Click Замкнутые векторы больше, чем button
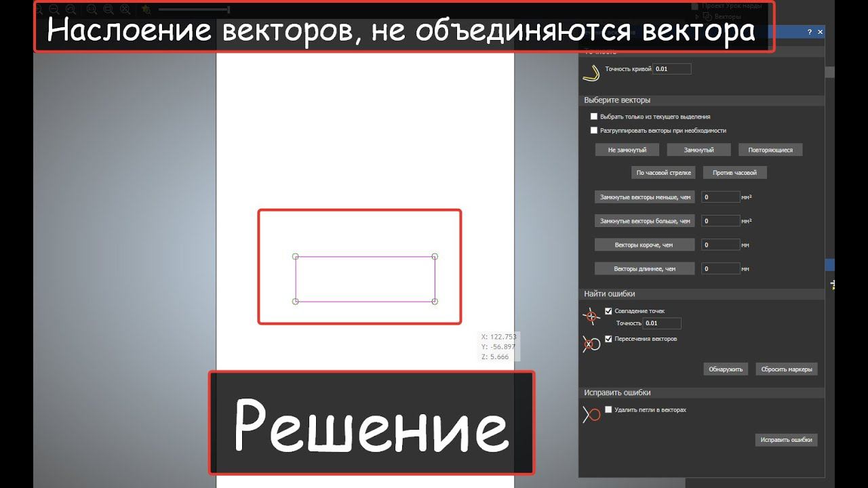The width and height of the screenshot is (868, 488). [645, 221]
